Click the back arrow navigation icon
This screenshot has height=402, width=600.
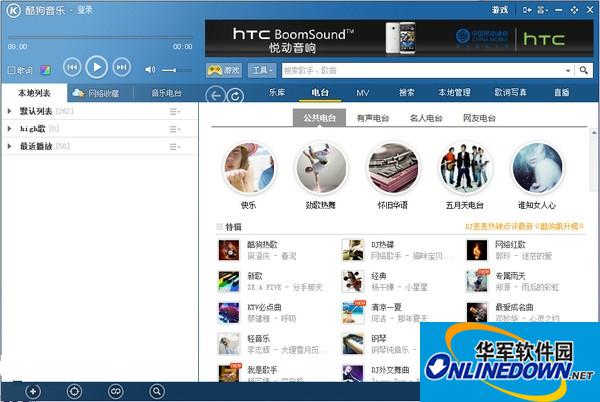[215, 95]
